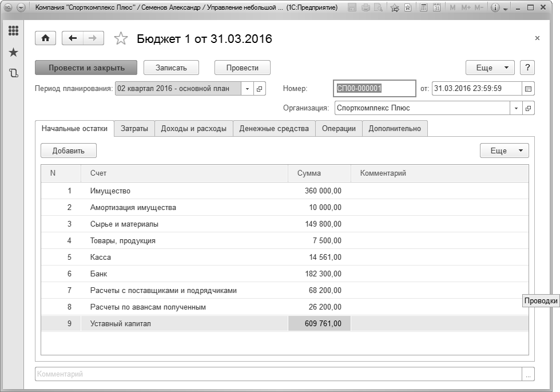
Task: Click the Период планирования field
Action: pyautogui.click(x=178, y=89)
